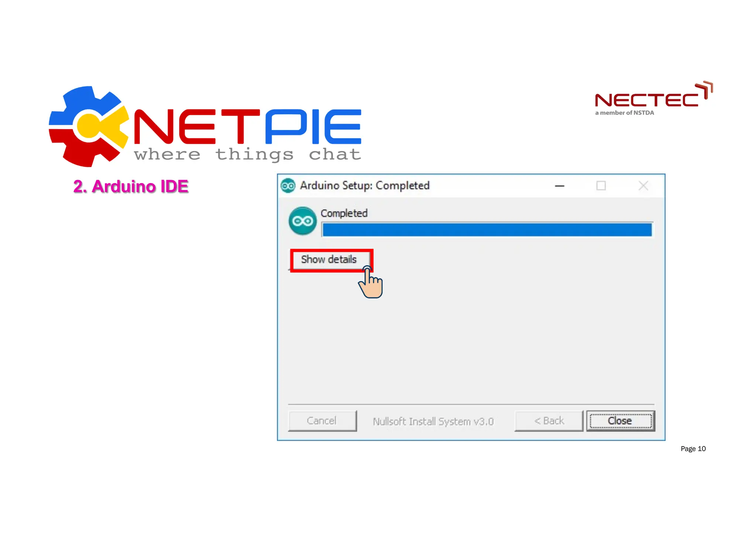Screen dimensions: 756x534
Task: Click the Page 10 label
Action: 693,449
